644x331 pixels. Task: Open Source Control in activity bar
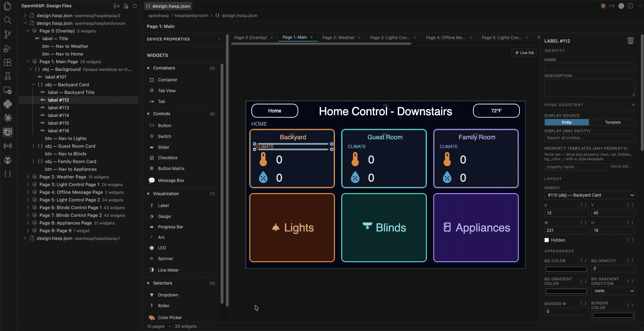click(x=8, y=34)
